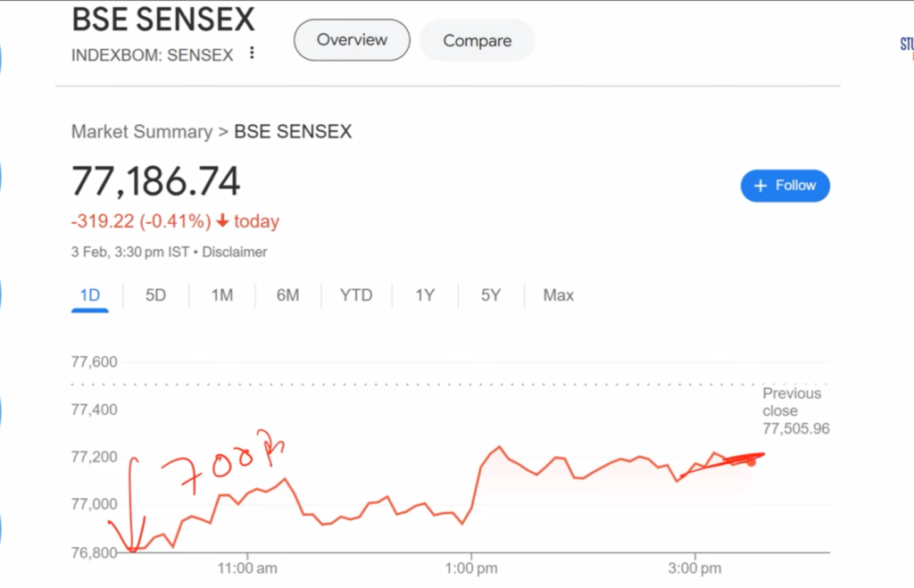Click the red down arrow beside today

222,221
